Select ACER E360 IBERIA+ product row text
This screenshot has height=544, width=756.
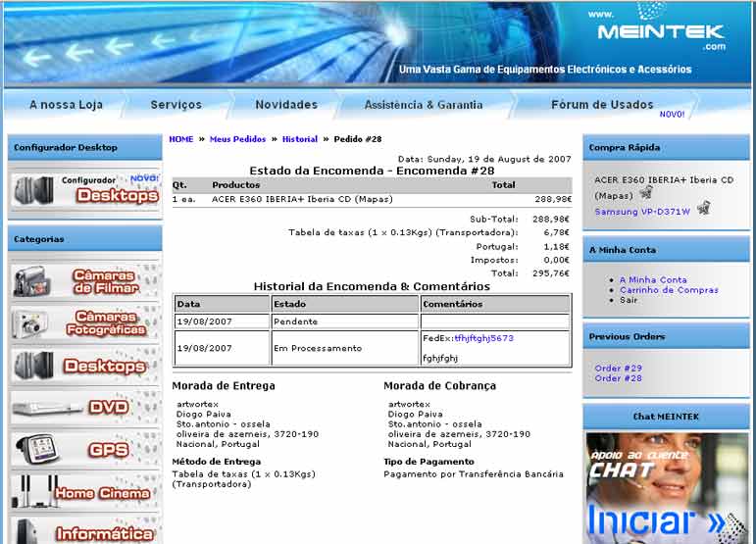tap(302, 199)
